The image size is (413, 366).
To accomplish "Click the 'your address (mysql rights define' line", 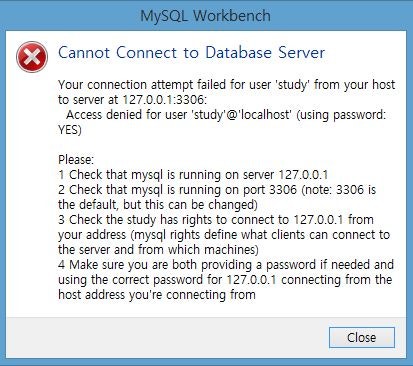I will click(x=224, y=235).
